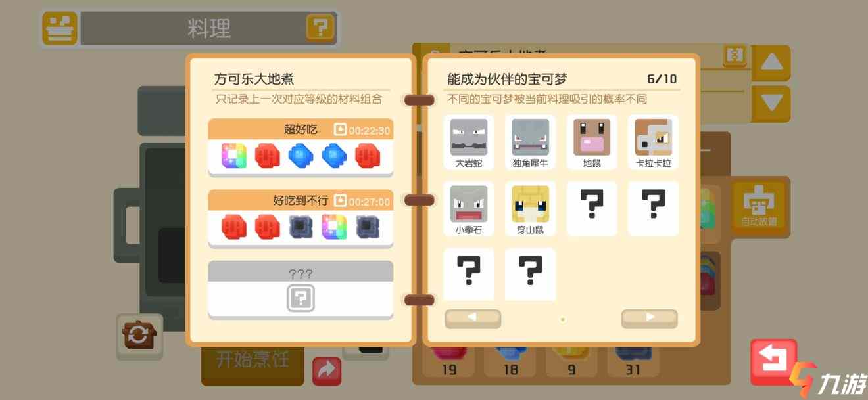Tap the red share arrow icon

coord(327,372)
